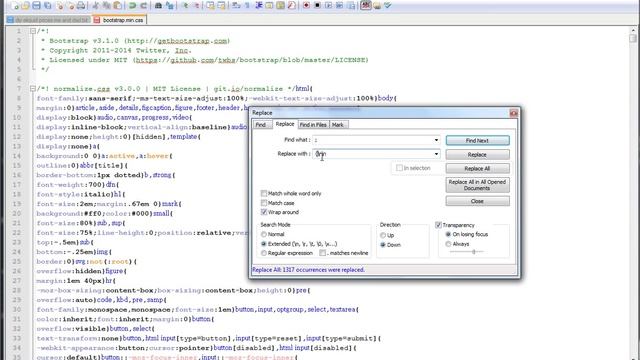Click the Redo toolbar icon
This screenshot has width=640, height=360.
[x=144, y=5]
